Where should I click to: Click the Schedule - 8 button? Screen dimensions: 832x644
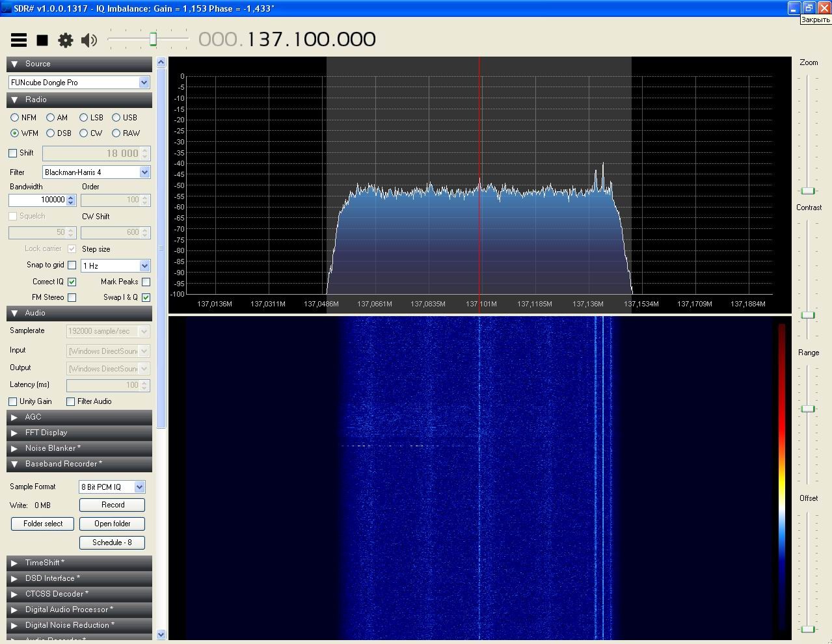pos(112,543)
